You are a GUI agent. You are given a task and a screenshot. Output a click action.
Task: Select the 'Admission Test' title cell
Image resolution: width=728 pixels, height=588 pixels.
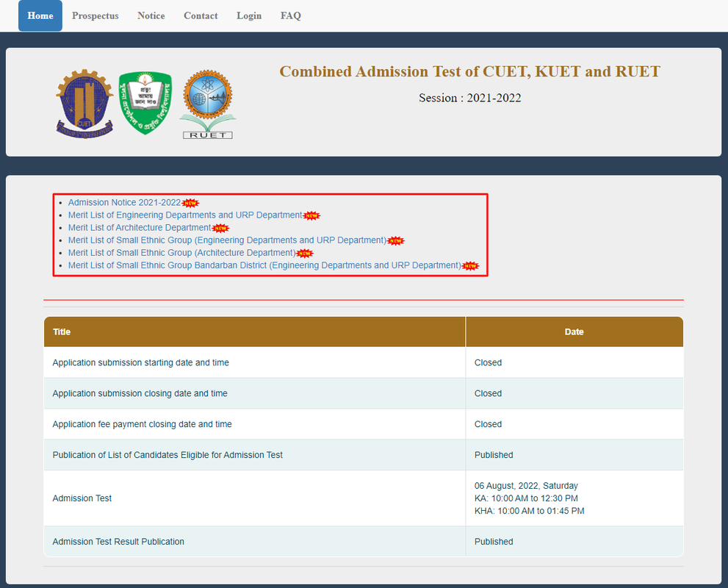(x=254, y=498)
